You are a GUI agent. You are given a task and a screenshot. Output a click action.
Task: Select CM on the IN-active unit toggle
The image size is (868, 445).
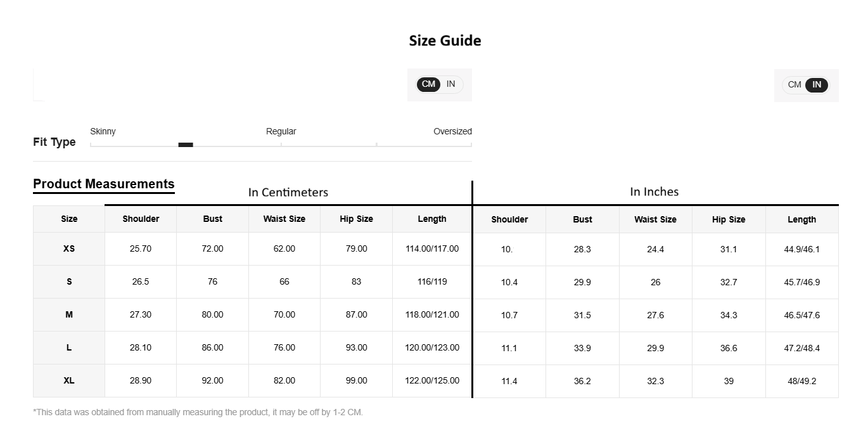click(x=795, y=85)
